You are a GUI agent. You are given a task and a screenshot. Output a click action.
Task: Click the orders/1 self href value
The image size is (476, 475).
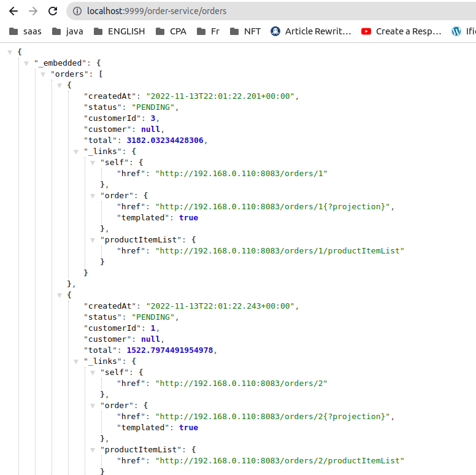241,174
